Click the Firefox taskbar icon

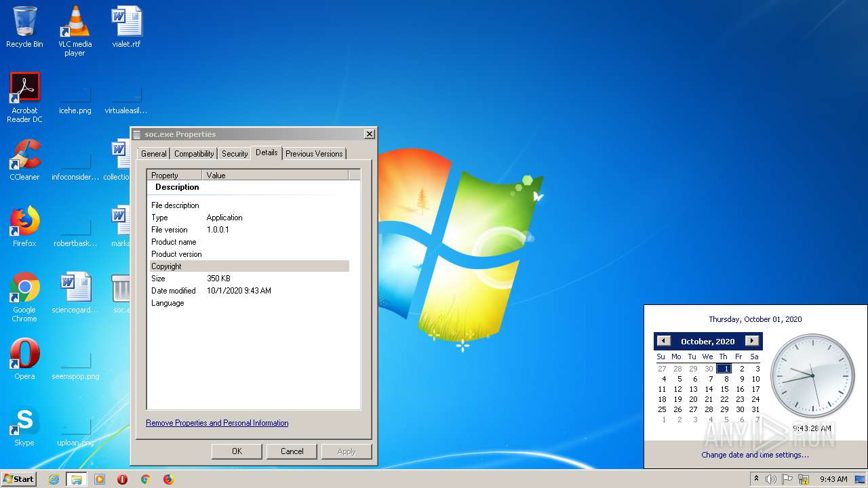click(x=168, y=479)
